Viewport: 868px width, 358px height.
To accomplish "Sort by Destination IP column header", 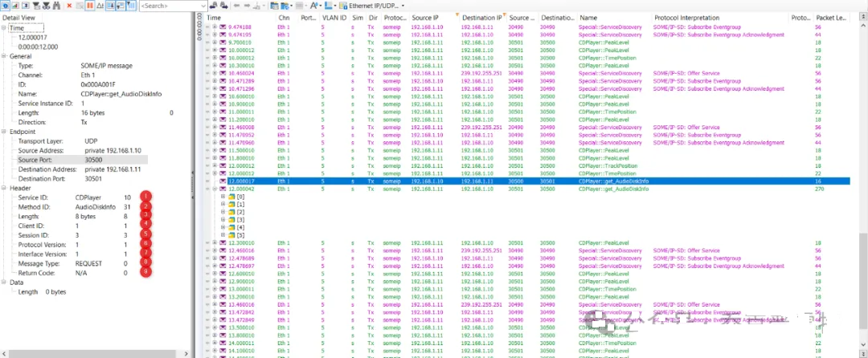I will [x=481, y=17].
